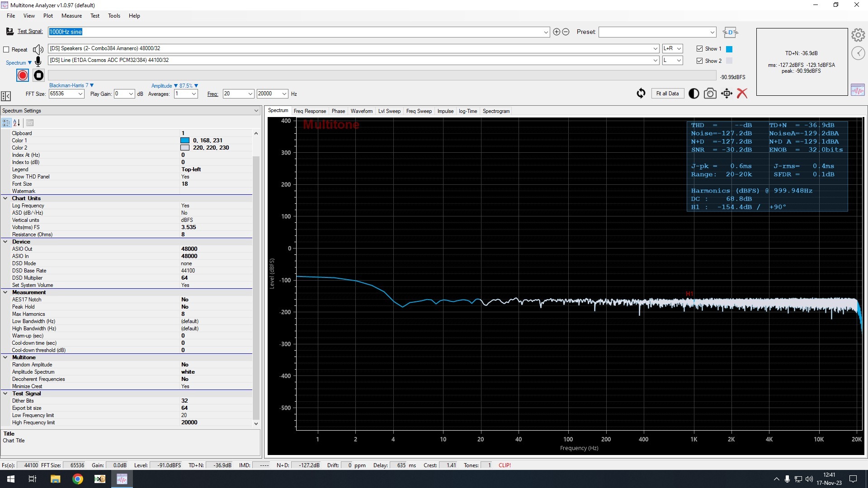Open the Tools menu
Screen dimensions: 868x488
[114, 16]
